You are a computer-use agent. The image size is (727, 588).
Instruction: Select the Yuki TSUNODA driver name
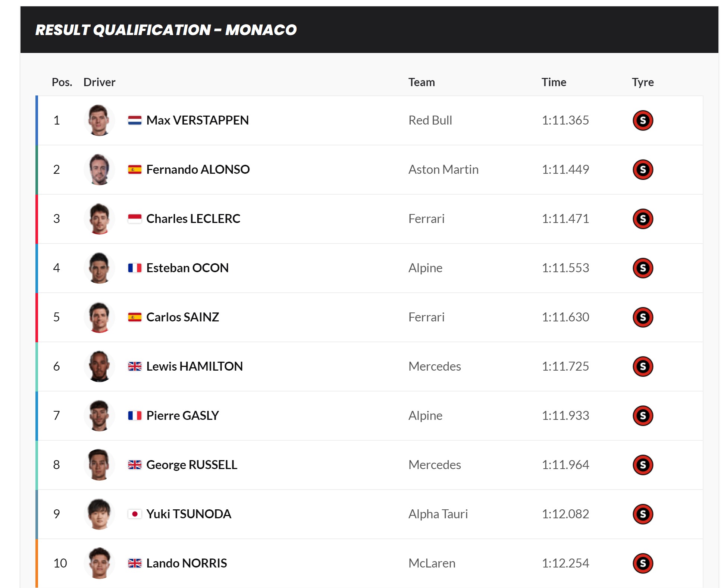[189, 514]
